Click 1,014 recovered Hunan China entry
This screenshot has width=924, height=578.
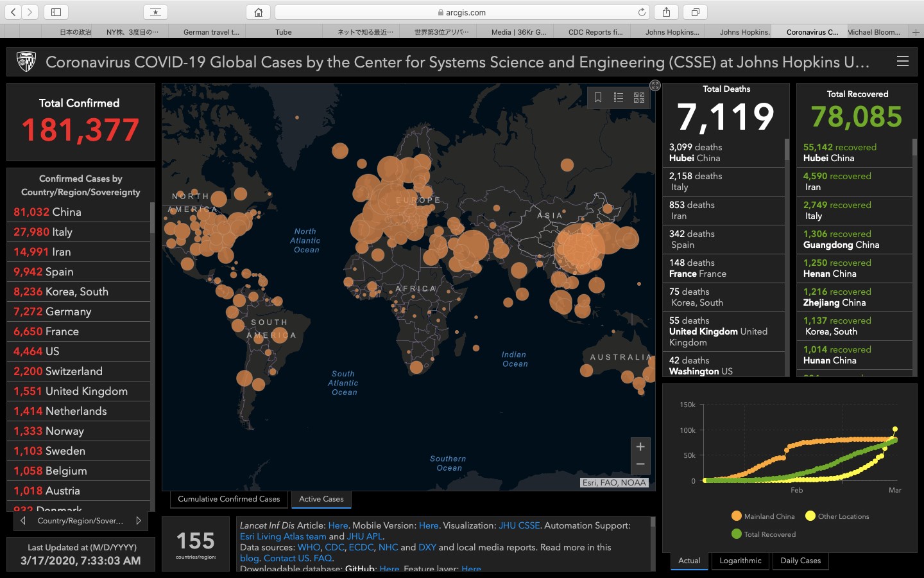pos(854,355)
